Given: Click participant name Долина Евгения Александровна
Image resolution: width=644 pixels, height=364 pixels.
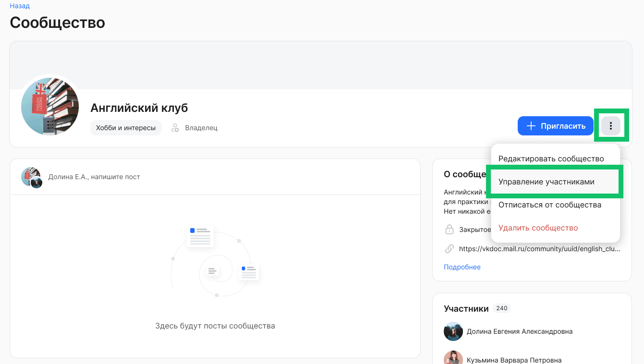Looking at the screenshot, I should pos(519,331).
